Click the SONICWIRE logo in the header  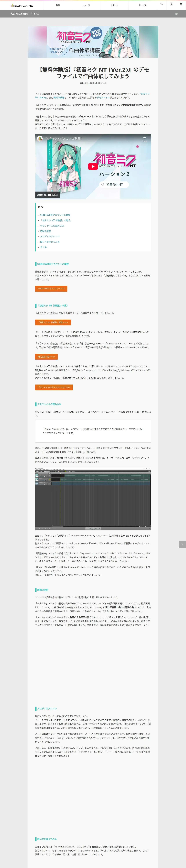coord(22,5)
